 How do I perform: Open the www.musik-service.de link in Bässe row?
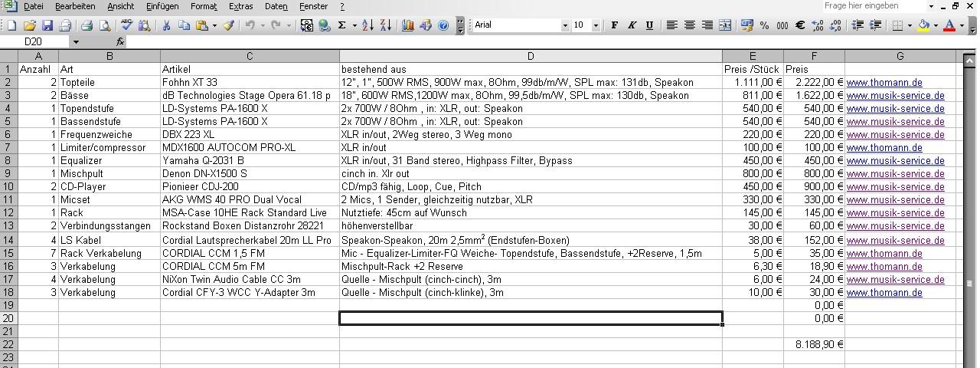(x=895, y=96)
